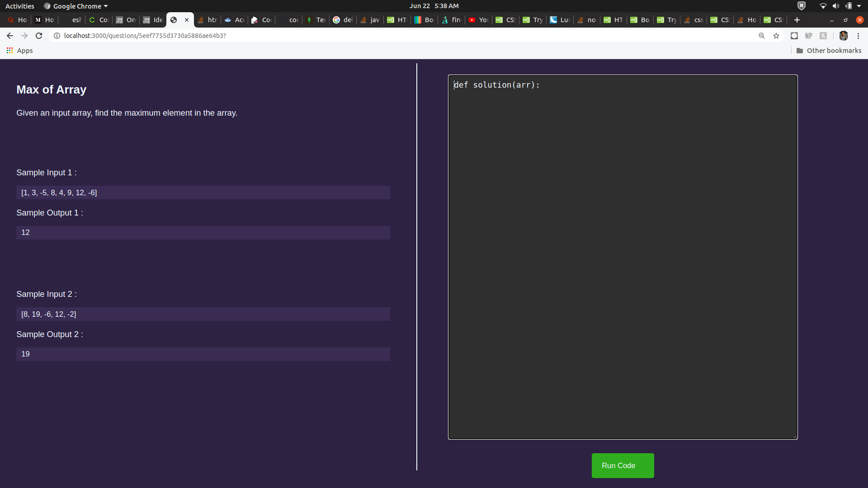This screenshot has width=868, height=488.
Task: Open Chrome's three-dot menu
Action: coord(859,36)
